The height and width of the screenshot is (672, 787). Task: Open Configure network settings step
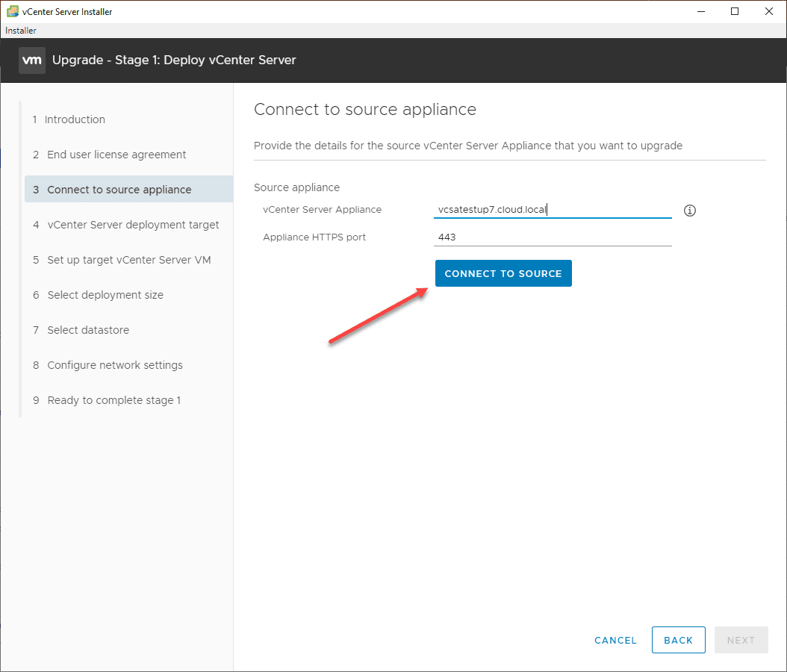coord(115,365)
